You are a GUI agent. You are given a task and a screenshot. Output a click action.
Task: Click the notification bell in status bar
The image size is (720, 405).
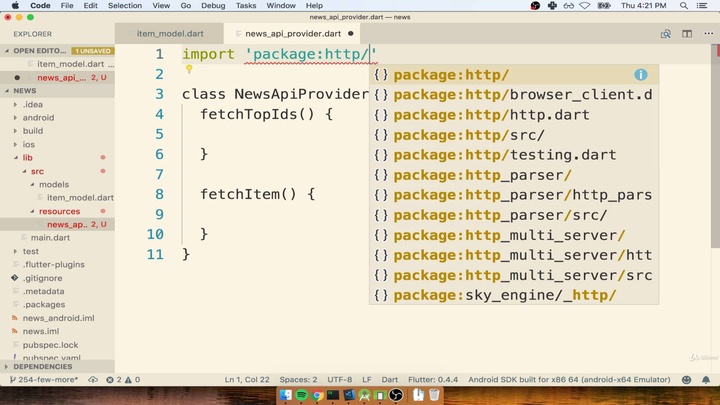[707, 380]
